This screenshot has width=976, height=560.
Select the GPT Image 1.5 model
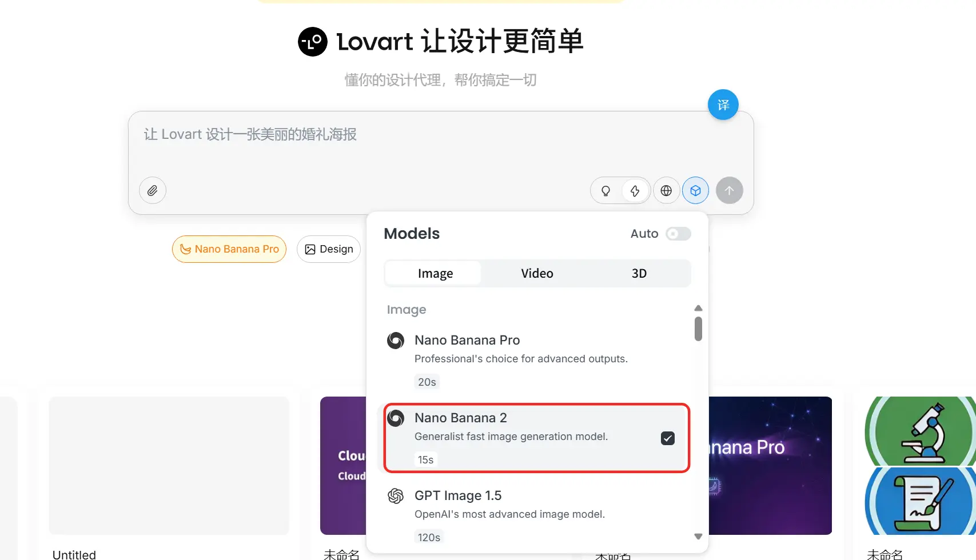tap(458, 495)
